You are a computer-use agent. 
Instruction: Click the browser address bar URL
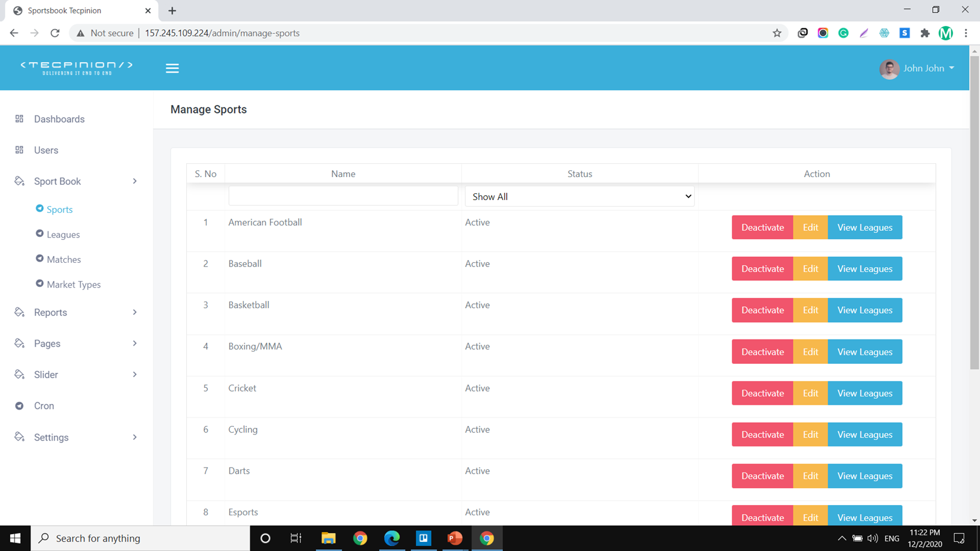222,33
